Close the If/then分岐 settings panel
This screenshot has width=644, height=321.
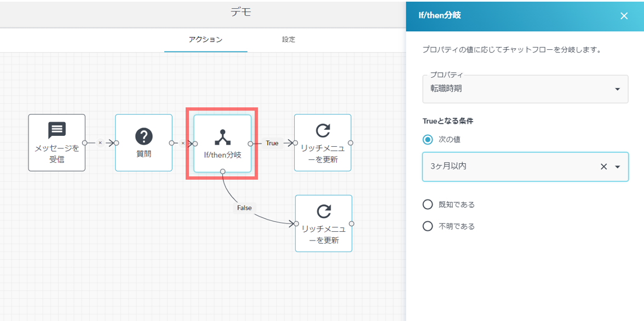pos(624,16)
